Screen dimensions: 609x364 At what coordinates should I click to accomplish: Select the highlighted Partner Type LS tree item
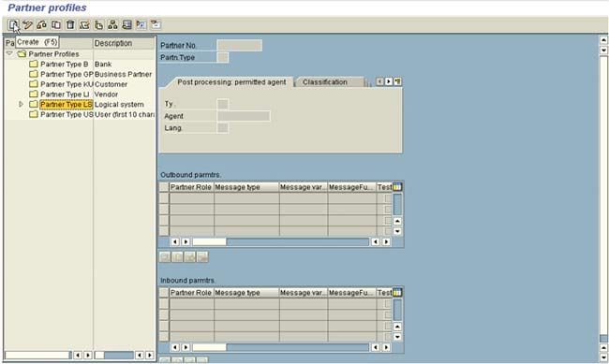(x=67, y=105)
